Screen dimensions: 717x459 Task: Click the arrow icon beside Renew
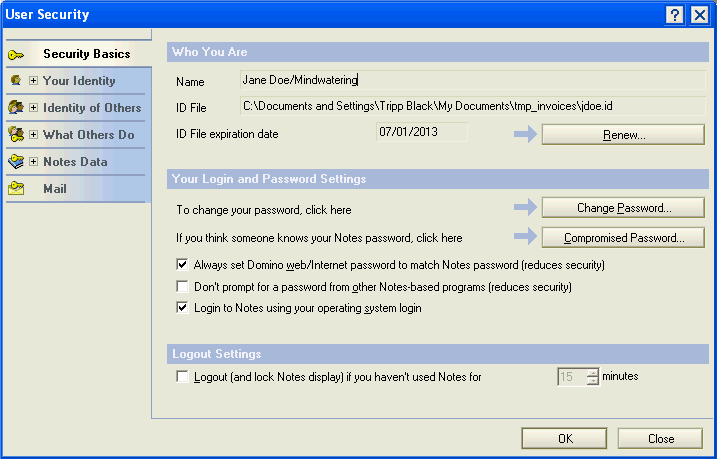pos(525,135)
